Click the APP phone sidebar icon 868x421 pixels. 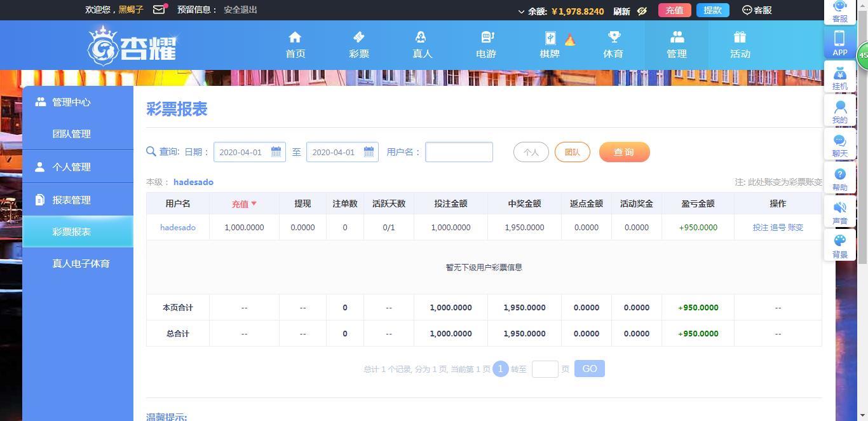point(839,38)
